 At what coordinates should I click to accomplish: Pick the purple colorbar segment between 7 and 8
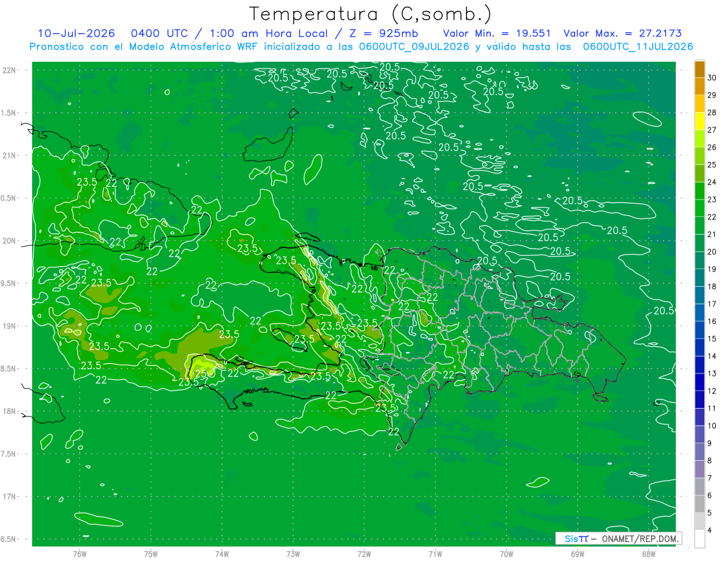tap(699, 469)
